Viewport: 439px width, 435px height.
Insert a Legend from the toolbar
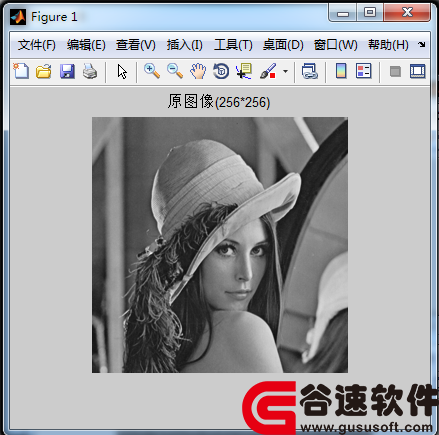click(x=364, y=71)
